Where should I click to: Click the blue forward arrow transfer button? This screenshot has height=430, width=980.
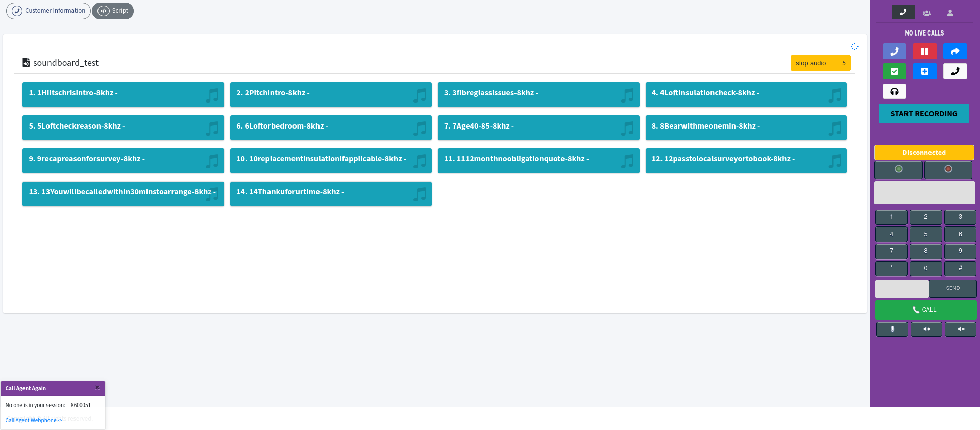point(955,52)
